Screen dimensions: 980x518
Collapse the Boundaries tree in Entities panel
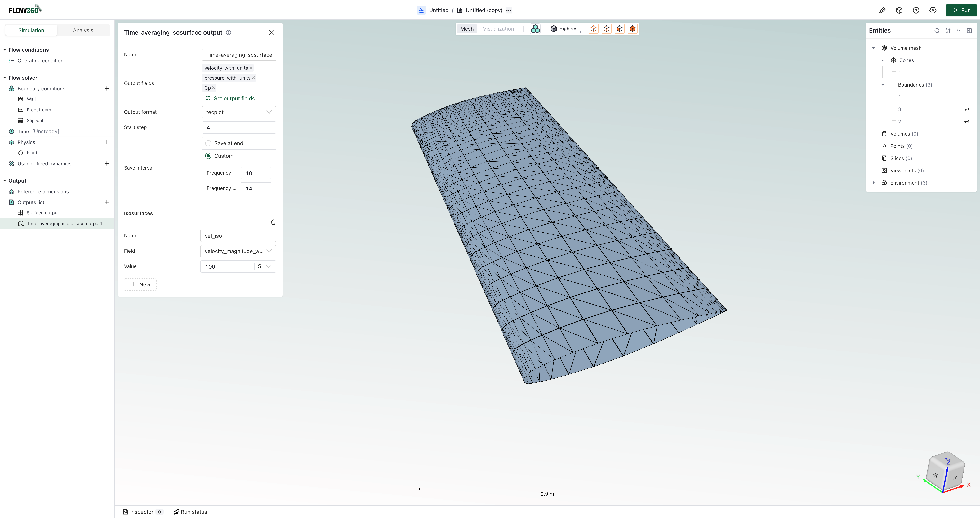point(883,84)
